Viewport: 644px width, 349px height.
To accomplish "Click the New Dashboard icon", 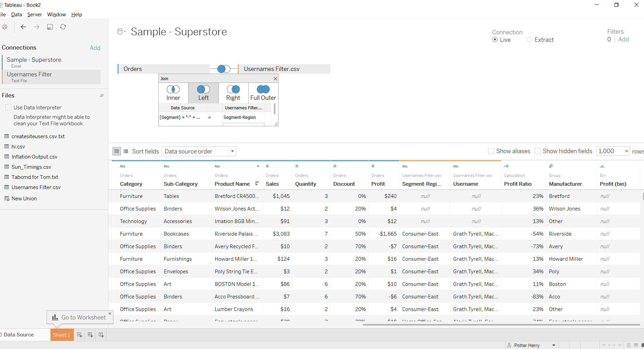I will click(90, 335).
